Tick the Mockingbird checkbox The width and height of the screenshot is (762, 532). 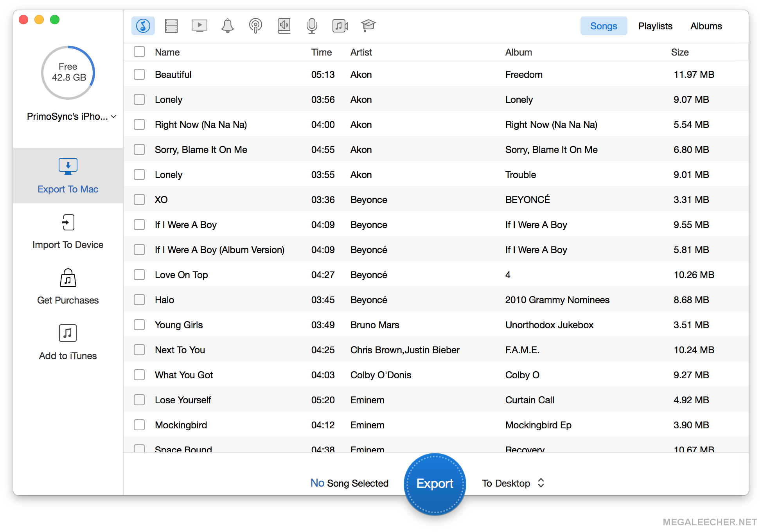[x=139, y=425]
